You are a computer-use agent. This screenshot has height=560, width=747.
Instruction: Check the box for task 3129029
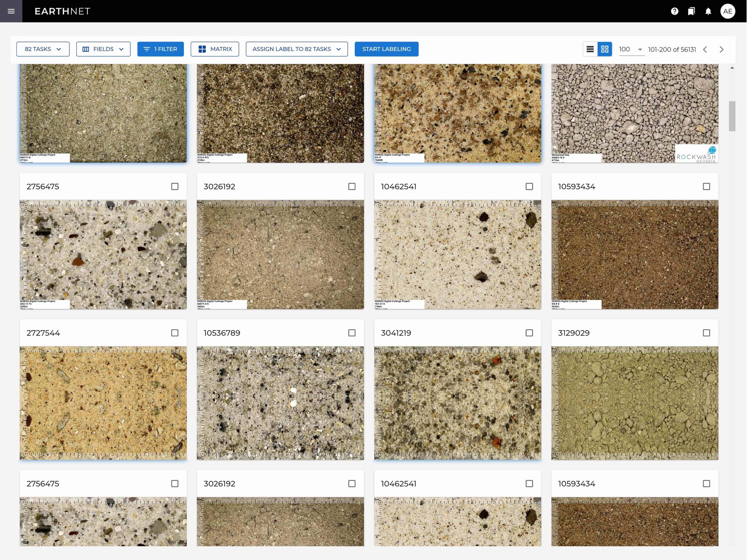point(706,333)
